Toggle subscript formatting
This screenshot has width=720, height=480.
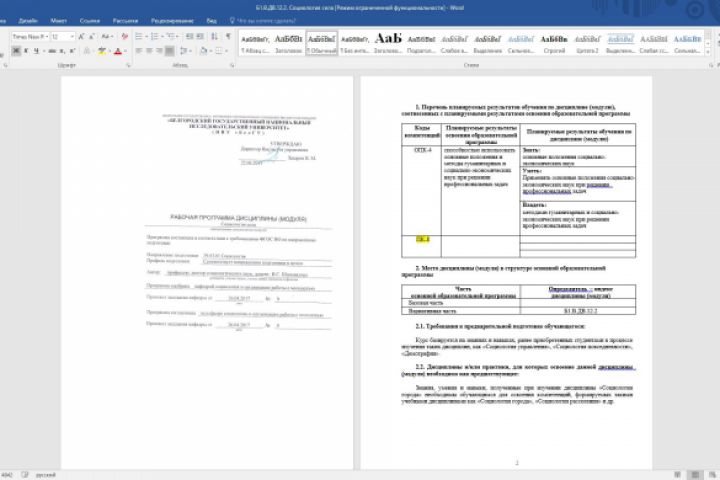[62, 51]
